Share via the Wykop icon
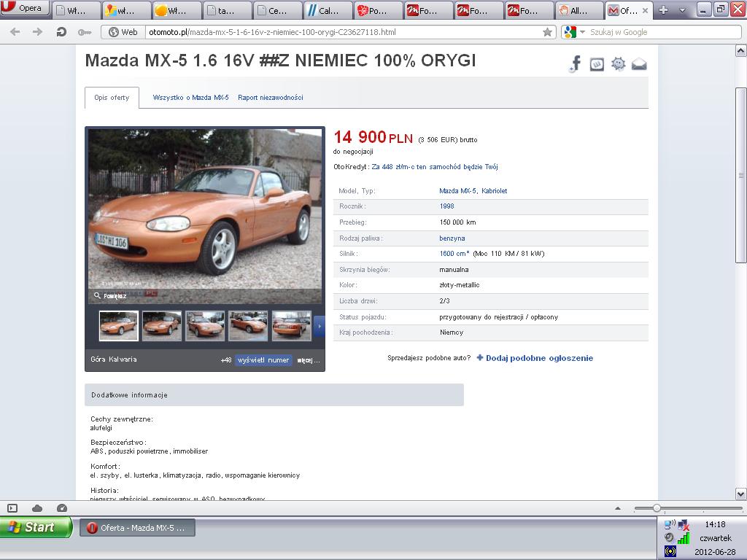This screenshot has height=560, width=747. (x=597, y=64)
